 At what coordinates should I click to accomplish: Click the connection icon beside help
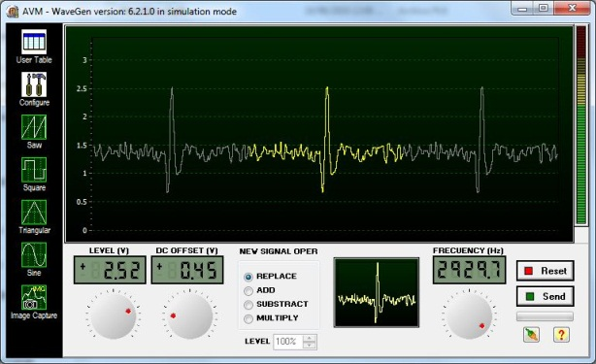(531, 335)
